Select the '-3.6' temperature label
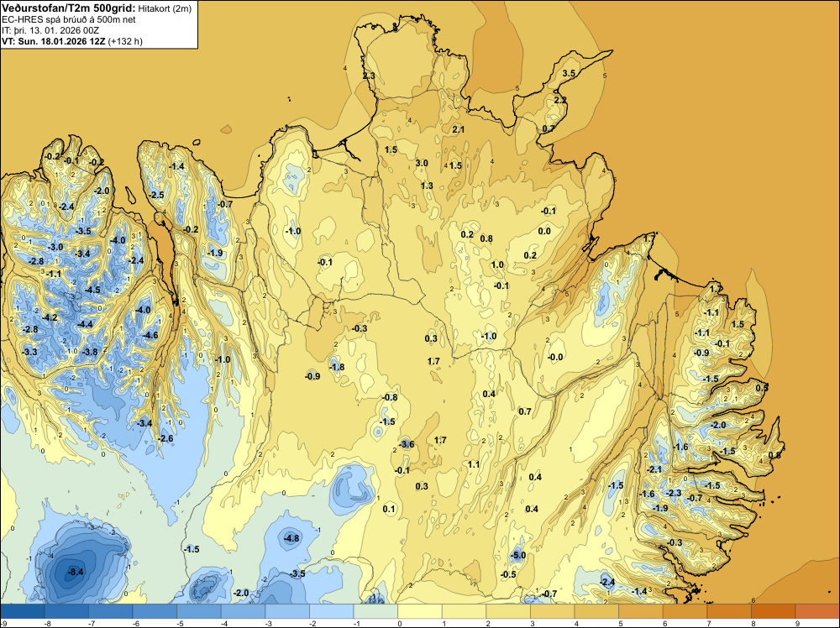840x628 pixels. 407,444
